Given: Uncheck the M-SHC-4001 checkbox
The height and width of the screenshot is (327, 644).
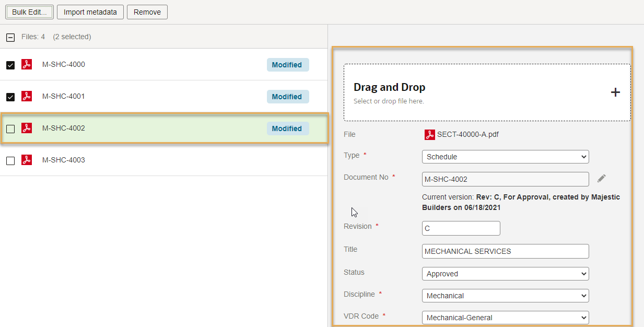Looking at the screenshot, I should pos(10,97).
